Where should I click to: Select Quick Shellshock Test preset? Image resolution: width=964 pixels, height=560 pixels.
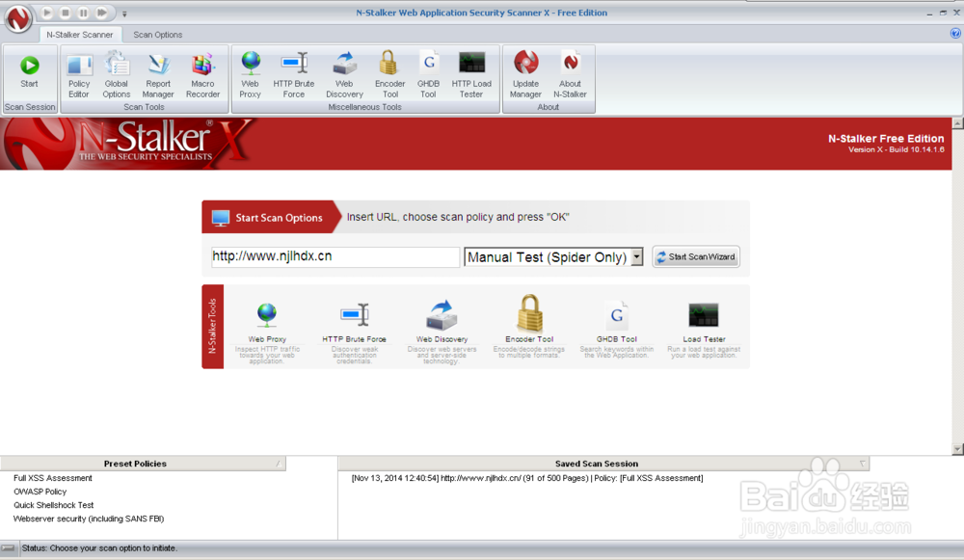tap(53, 505)
